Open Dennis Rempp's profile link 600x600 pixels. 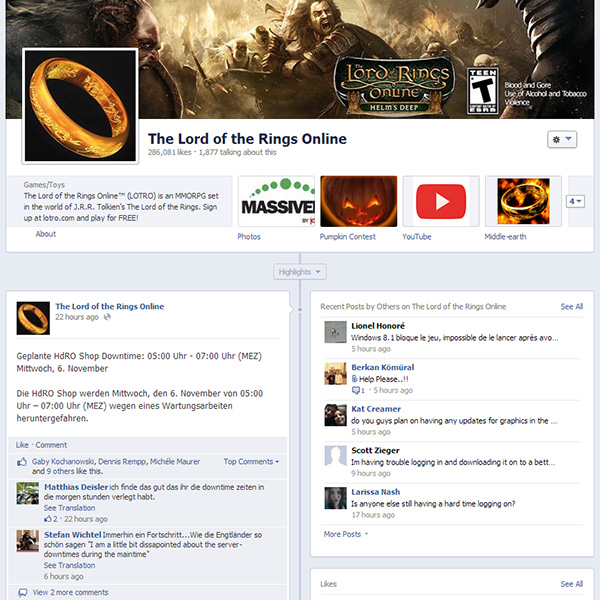122,461
